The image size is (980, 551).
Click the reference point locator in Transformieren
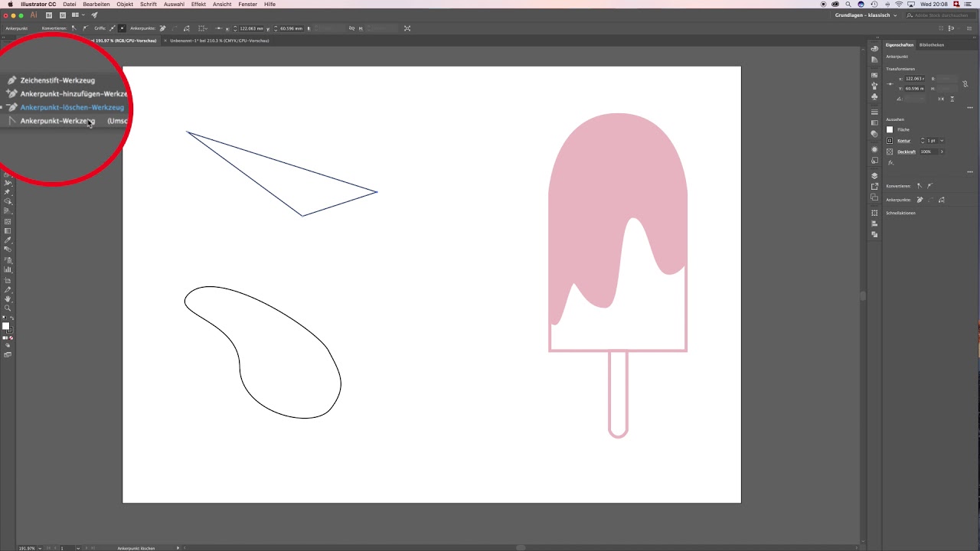[x=890, y=83]
